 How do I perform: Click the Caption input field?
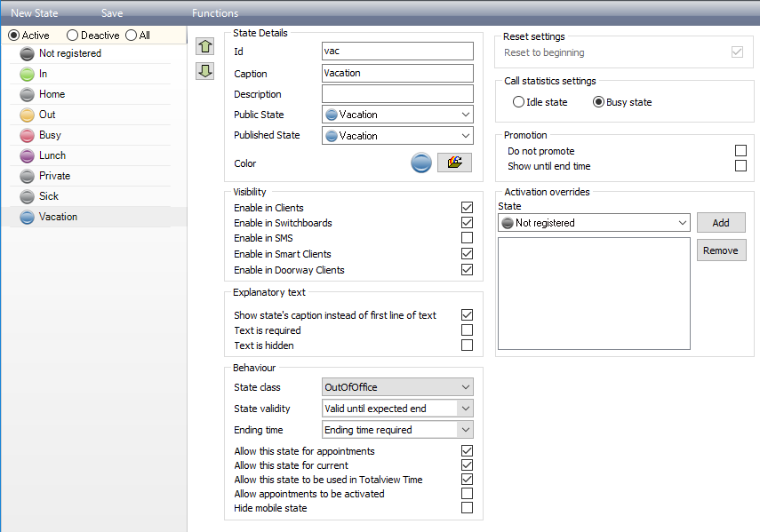(397, 73)
